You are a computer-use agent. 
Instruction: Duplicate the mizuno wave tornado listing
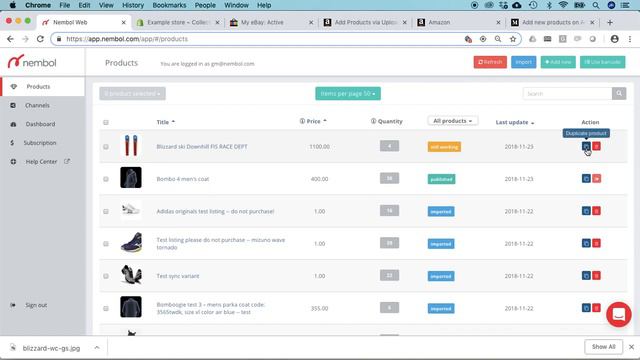click(x=586, y=243)
